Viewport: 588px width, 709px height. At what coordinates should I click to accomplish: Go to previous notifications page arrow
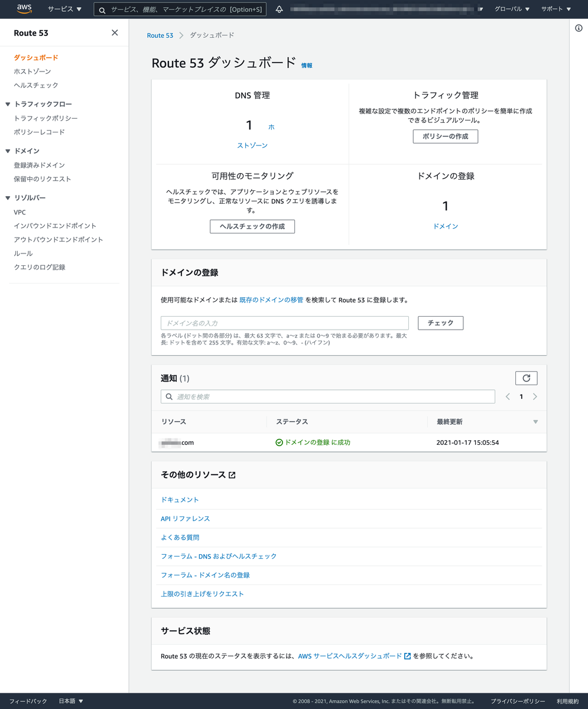pyautogui.click(x=508, y=396)
